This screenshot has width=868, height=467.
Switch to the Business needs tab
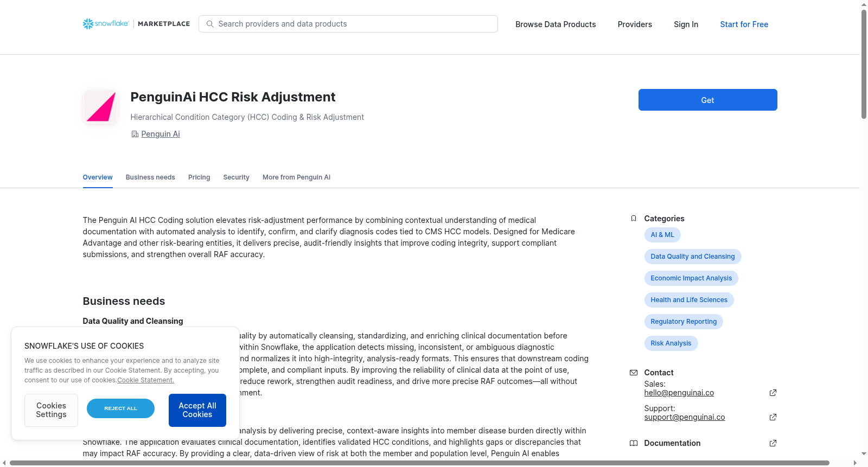pyautogui.click(x=150, y=177)
